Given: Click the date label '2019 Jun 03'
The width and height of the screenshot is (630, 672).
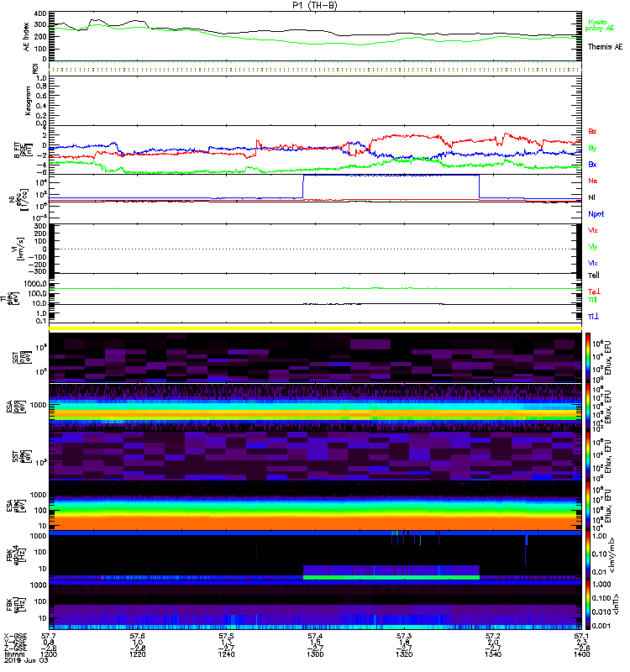Looking at the screenshot, I should [26, 660].
